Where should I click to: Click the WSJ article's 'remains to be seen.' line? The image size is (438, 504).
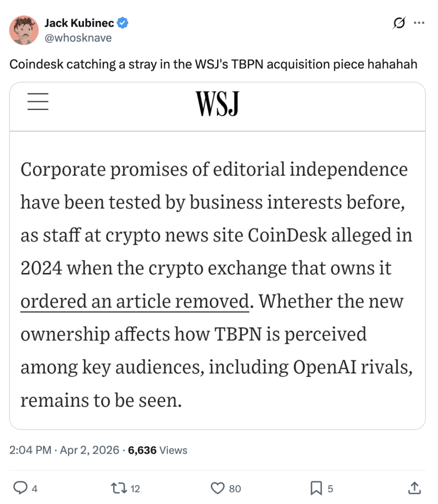tap(101, 400)
